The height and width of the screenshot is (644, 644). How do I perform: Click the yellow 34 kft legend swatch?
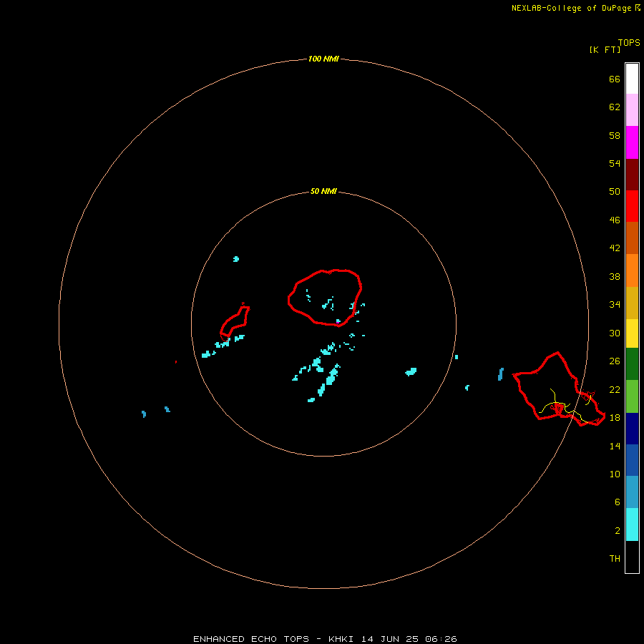[x=632, y=333]
